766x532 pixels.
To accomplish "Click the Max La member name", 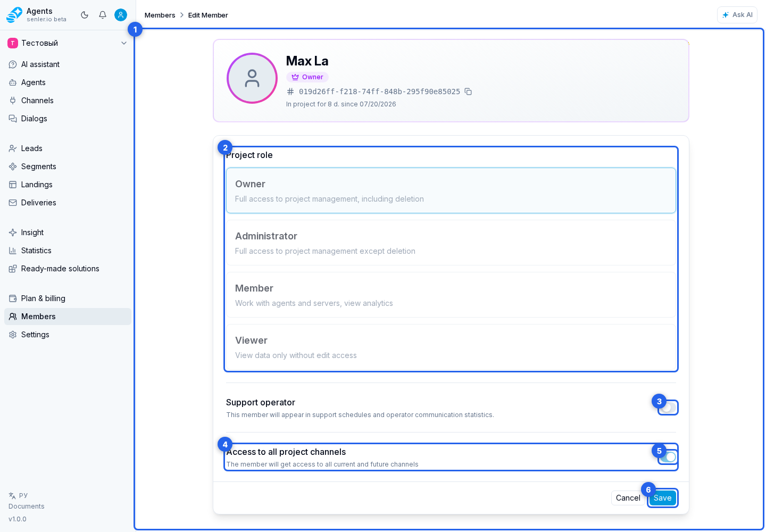I will (x=307, y=61).
